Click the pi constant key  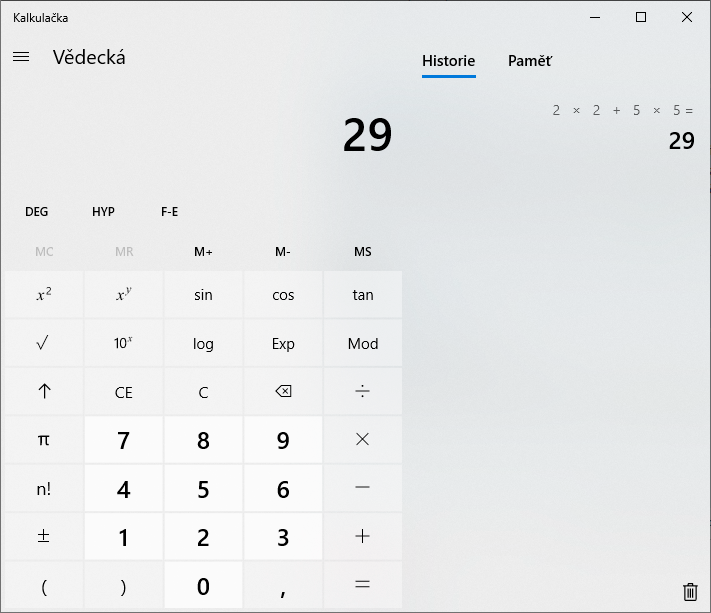[x=43, y=440]
